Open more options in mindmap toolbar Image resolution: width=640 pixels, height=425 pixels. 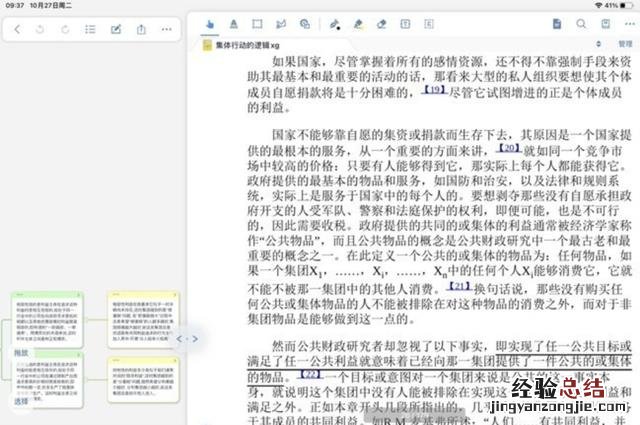(166, 30)
